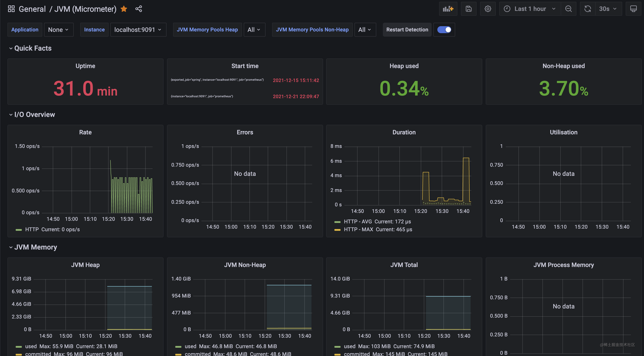Open the None application dropdown
The width and height of the screenshot is (644, 356).
(58, 29)
